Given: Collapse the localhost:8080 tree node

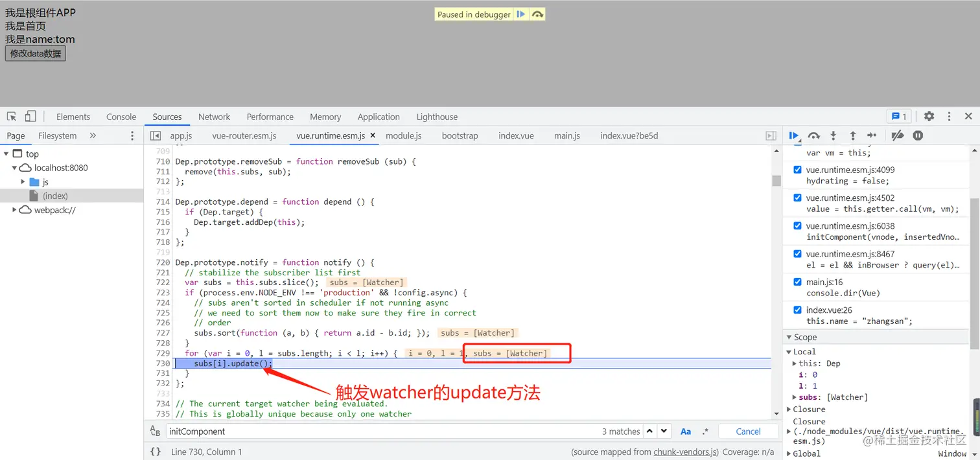Looking at the screenshot, I should tap(15, 168).
